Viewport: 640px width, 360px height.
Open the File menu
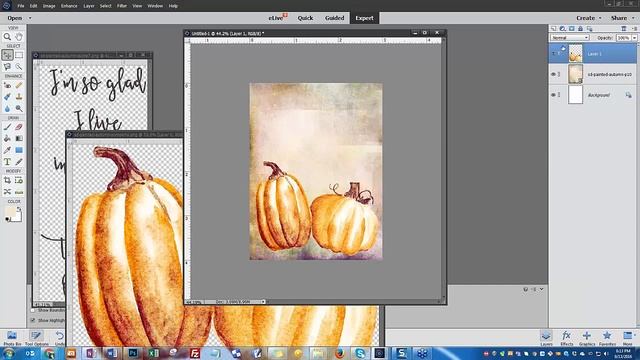(x=21, y=6)
